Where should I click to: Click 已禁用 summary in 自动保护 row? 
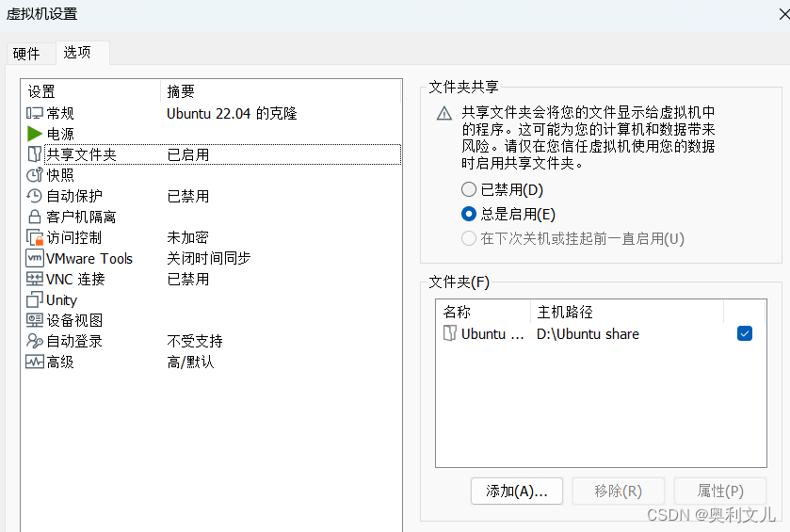tap(188, 196)
